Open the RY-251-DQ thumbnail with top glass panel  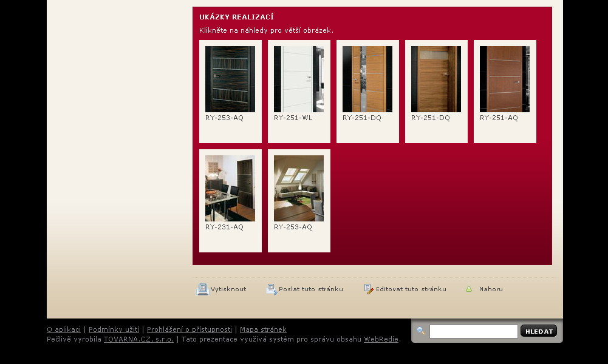(436, 79)
